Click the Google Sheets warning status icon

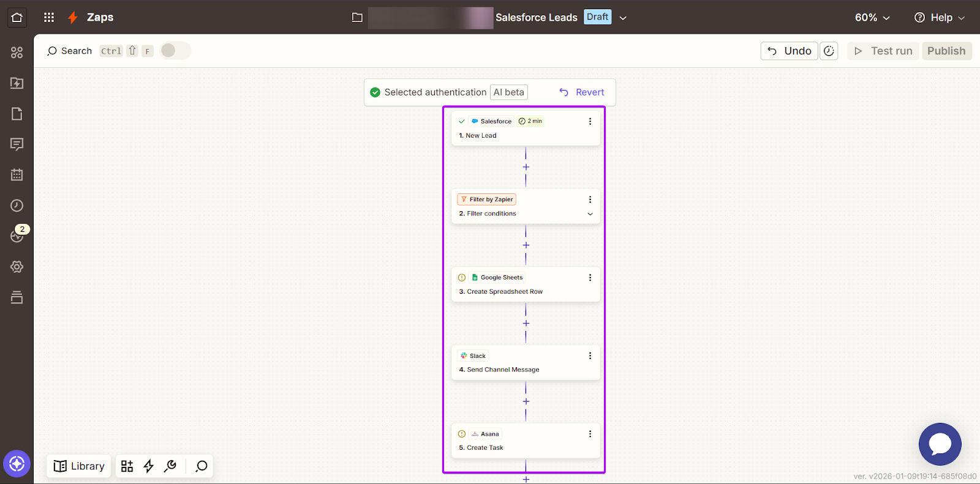coord(462,278)
